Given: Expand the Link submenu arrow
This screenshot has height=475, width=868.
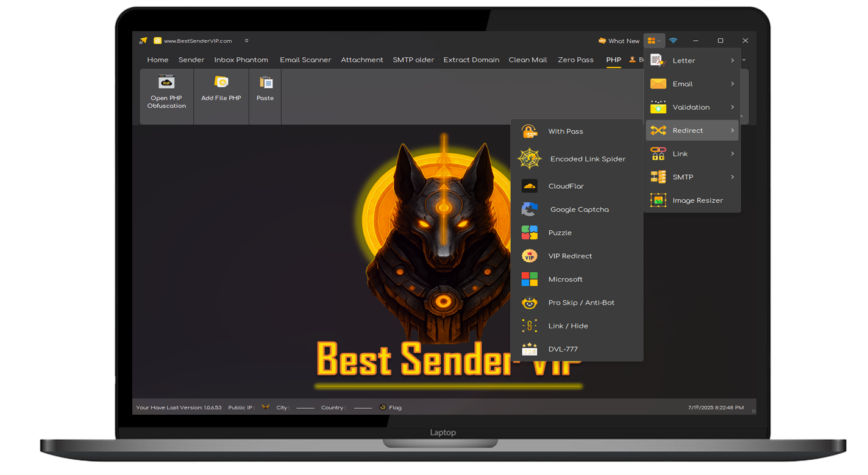Looking at the screenshot, I should click(x=732, y=154).
